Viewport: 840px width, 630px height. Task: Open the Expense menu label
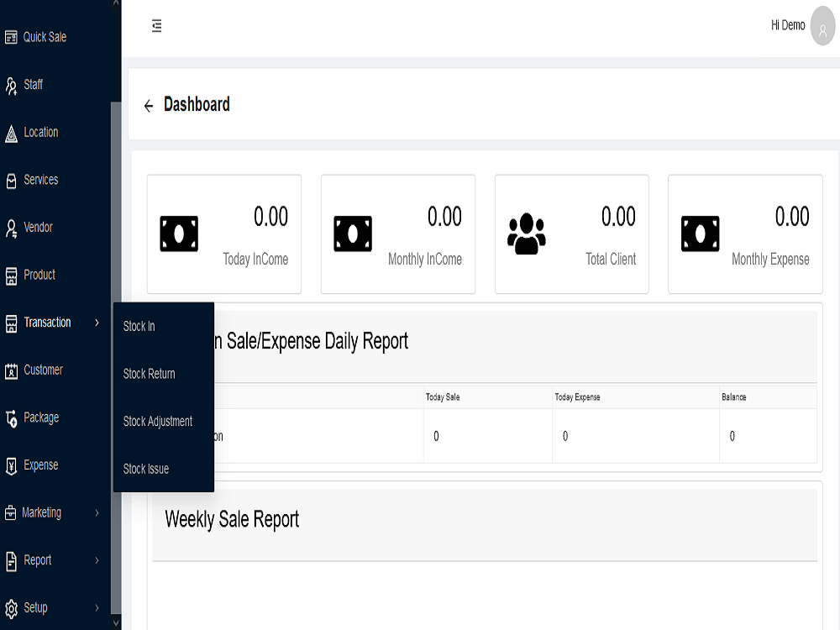[x=41, y=465]
